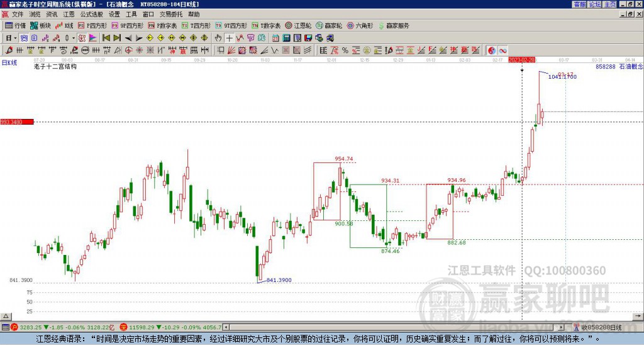Image resolution: width=644 pixels, height=345 pixels.
Task: Select the red pencil drawing tool
Action: pyautogui.click(x=9, y=50)
